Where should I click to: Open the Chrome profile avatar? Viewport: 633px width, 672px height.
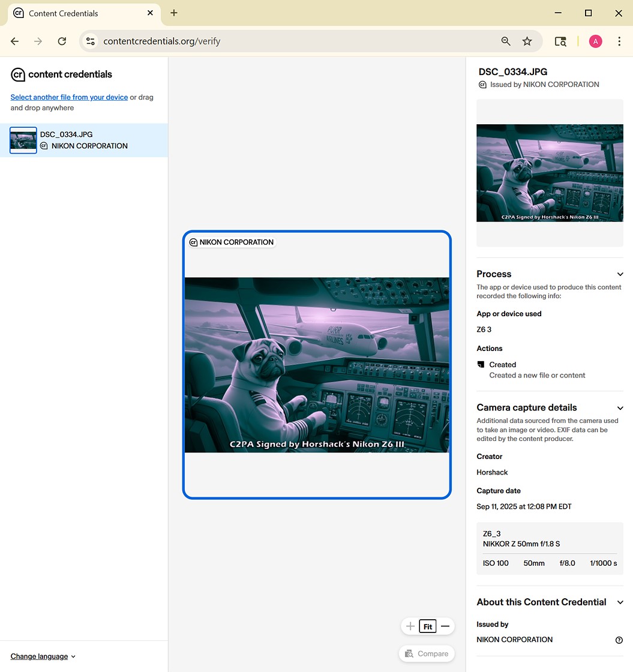[x=595, y=41]
